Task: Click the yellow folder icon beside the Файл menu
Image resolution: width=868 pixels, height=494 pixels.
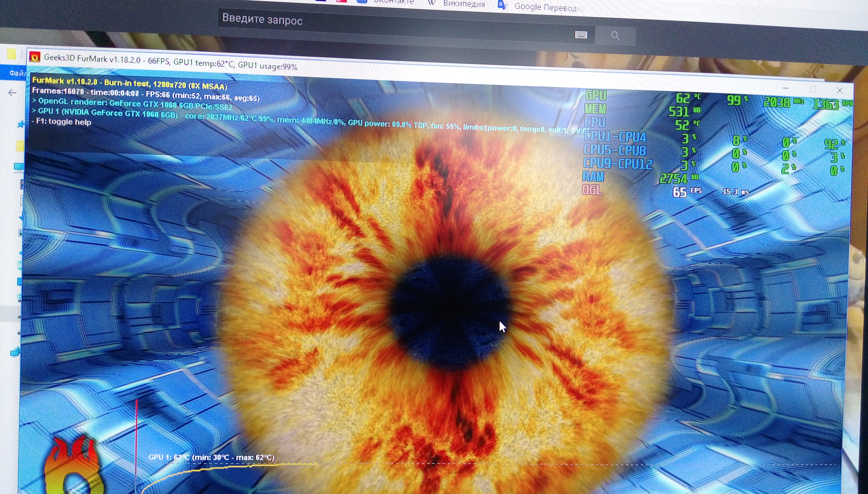Action: (x=11, y=54)
